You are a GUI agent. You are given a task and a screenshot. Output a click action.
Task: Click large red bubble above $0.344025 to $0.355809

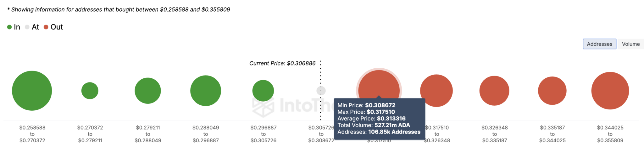(x=610, y=91)
